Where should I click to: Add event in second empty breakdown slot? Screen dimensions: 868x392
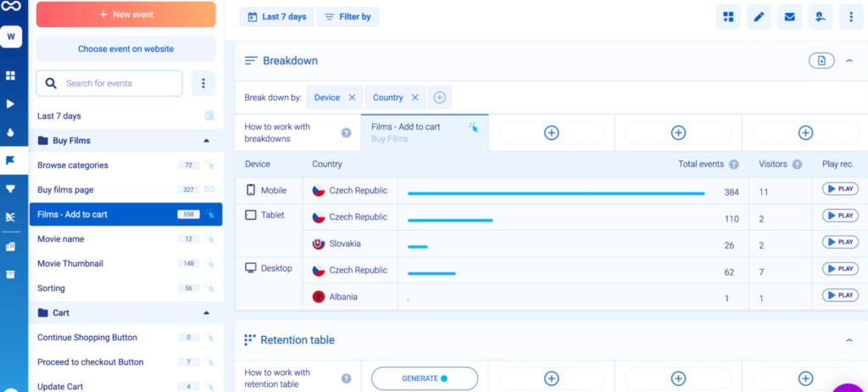point(678,132)
